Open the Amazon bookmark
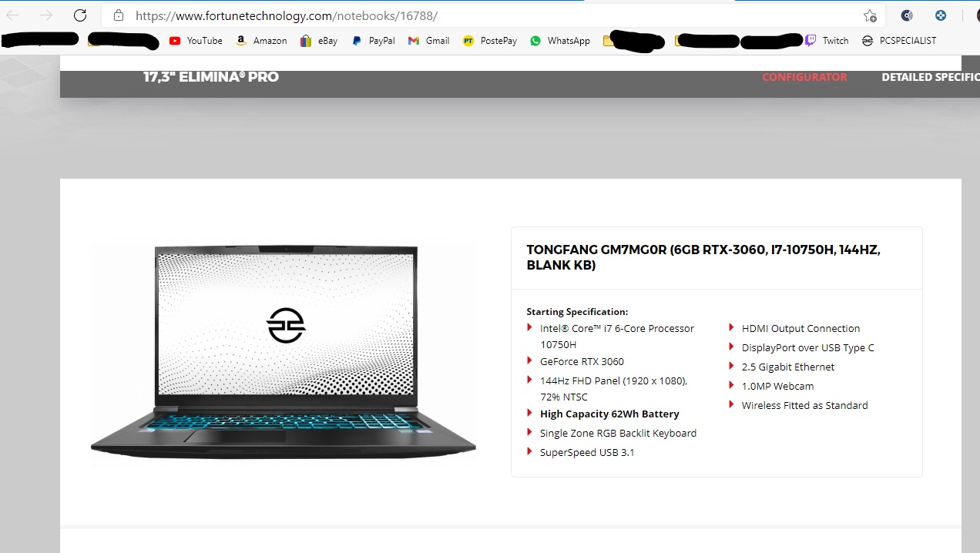 click(x=261, y=41)
